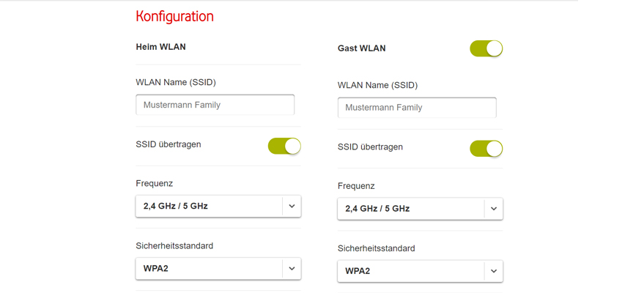644x293 pixels.
Task: Click the red Konfiguration heading
Action: tap(174, 16)
